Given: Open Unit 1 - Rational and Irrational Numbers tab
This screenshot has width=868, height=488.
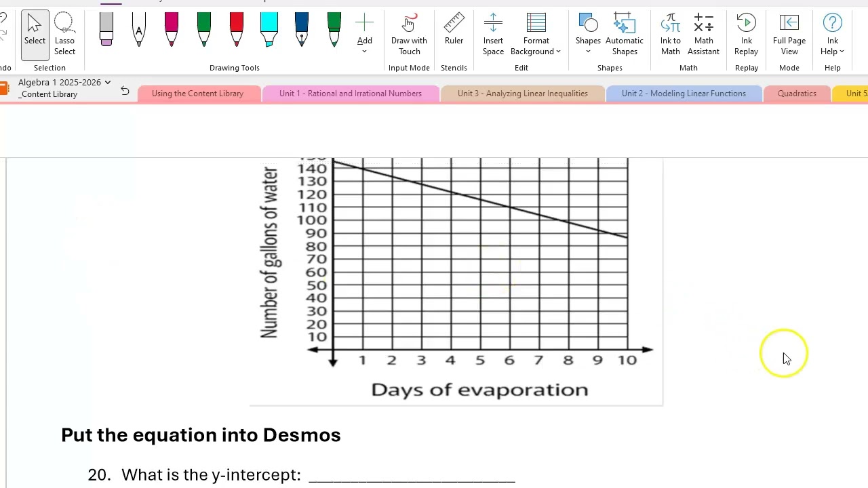Looking at the screenshot, I should coord(350,94).
